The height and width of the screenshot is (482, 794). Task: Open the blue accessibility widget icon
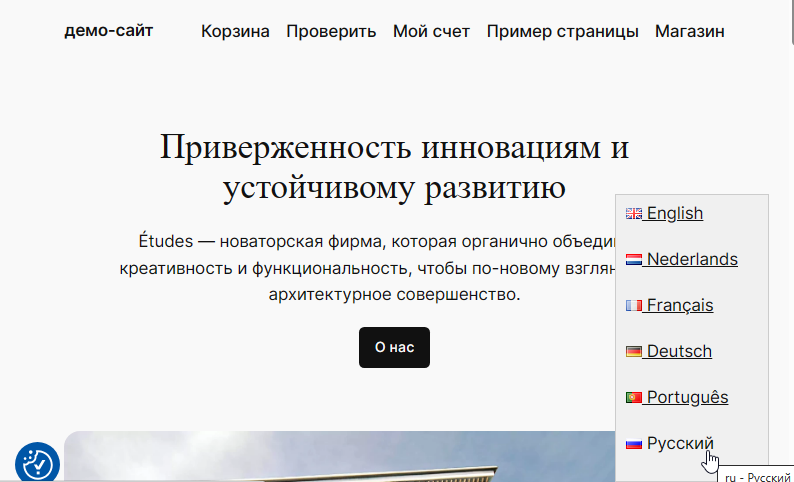(x=37, y=463)
